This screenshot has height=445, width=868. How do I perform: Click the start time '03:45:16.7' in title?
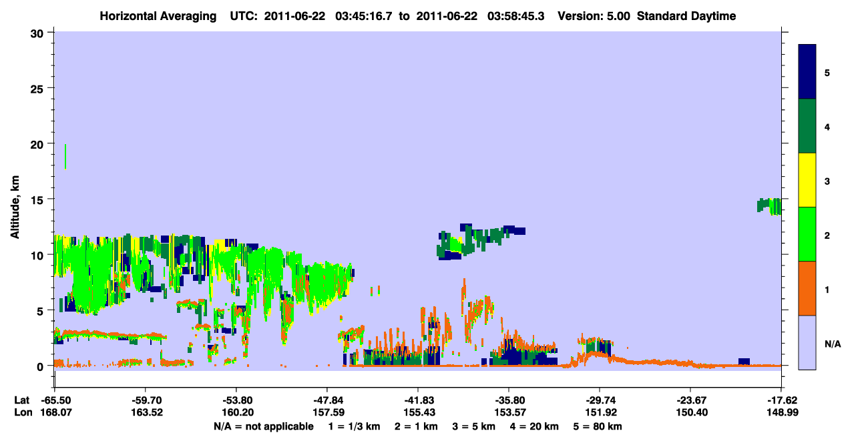[365, 16]
